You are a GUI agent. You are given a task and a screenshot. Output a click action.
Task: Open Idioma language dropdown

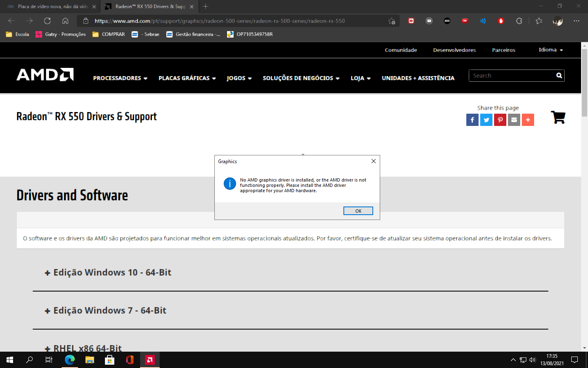pyautogui.click(x=551, y=50)
